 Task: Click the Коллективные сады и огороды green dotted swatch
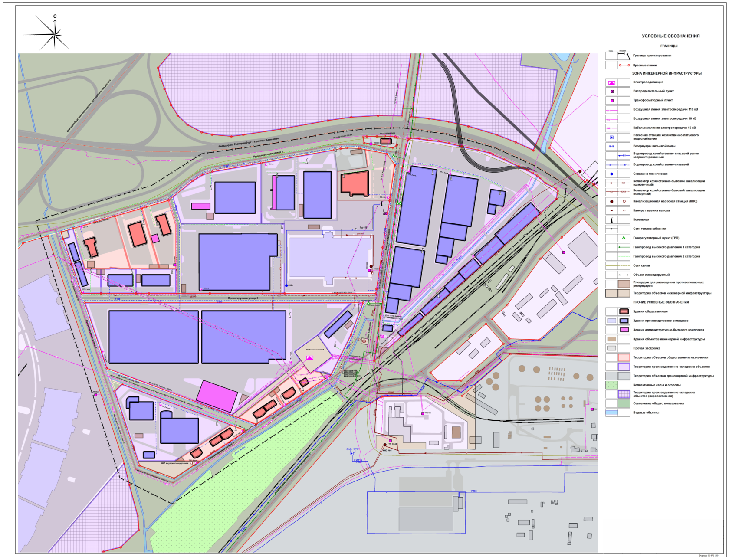tap(612, 385)
